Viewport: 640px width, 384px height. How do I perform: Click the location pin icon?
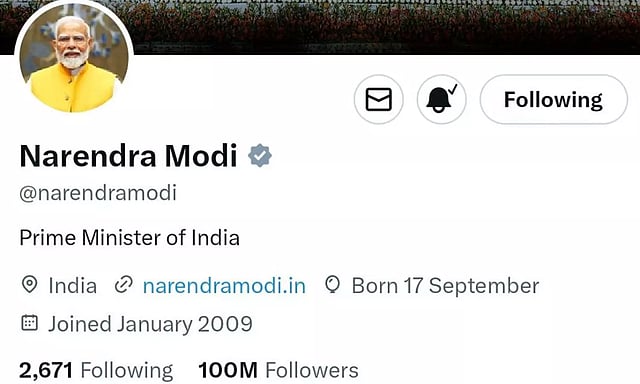29,284
